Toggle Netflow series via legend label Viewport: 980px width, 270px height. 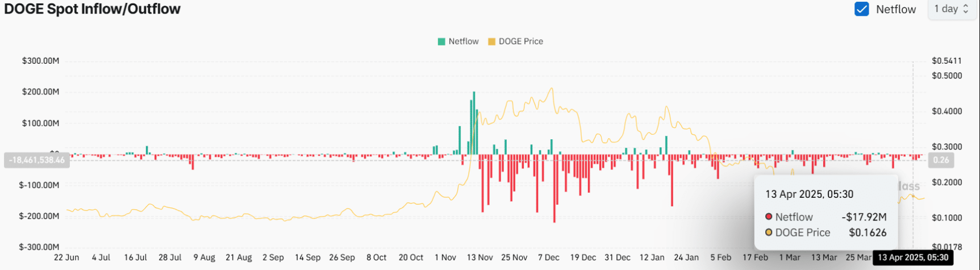coord(464,41)
